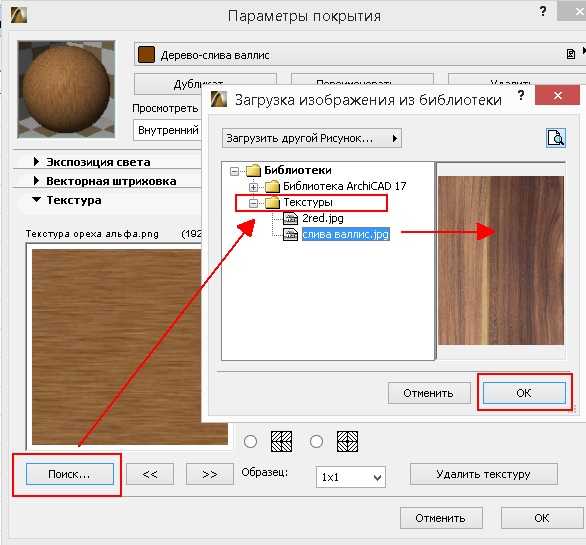This screenshot has width=586, height=545.
Task: Expand the Библиотека ArchiCAD 17 tree node
Action: [x=253, y=187]
